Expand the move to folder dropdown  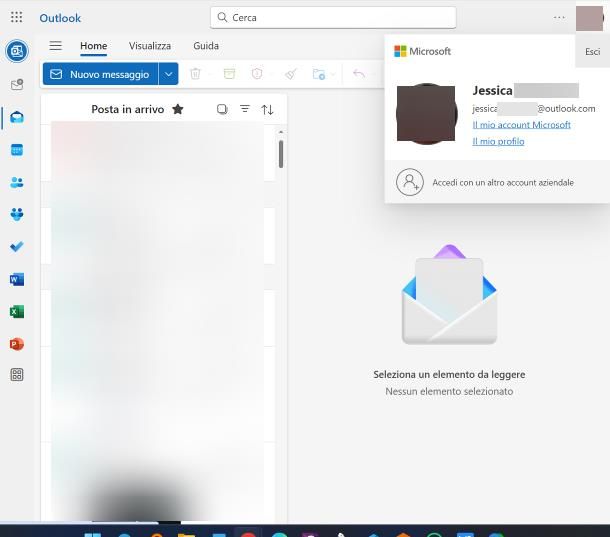(x=333, y=74)
